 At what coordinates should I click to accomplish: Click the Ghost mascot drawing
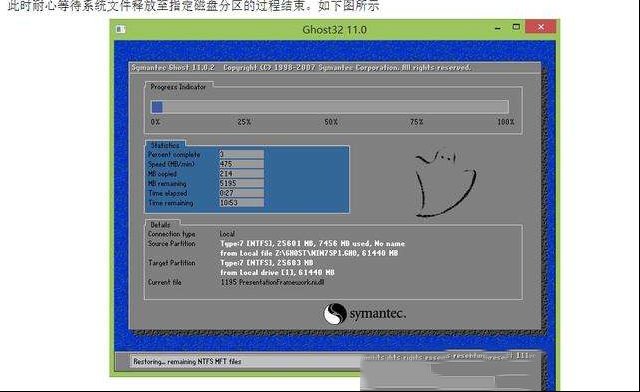tap(445, 183)
